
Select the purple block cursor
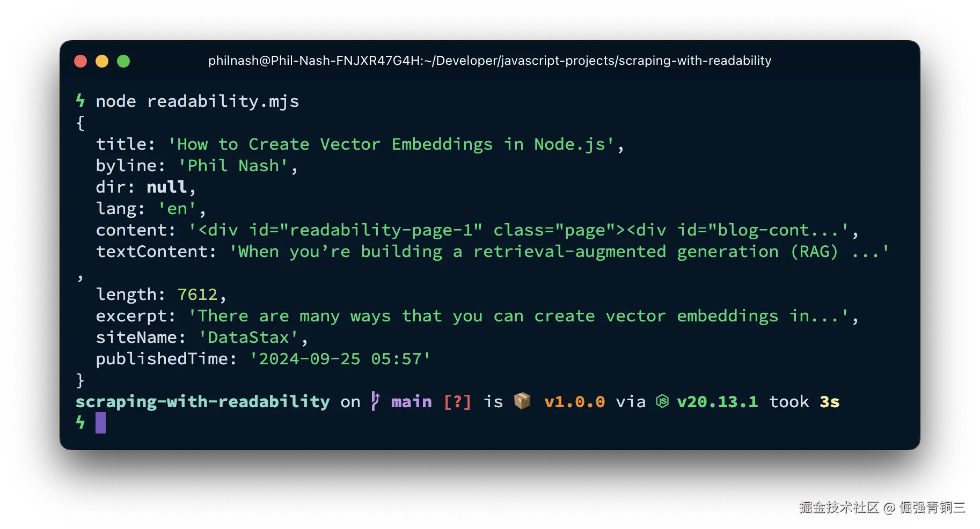tap(100, 423)
